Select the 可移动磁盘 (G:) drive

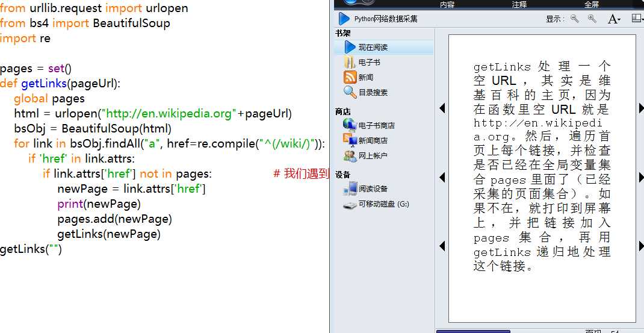pyautogui.click(x=376, y=204)
